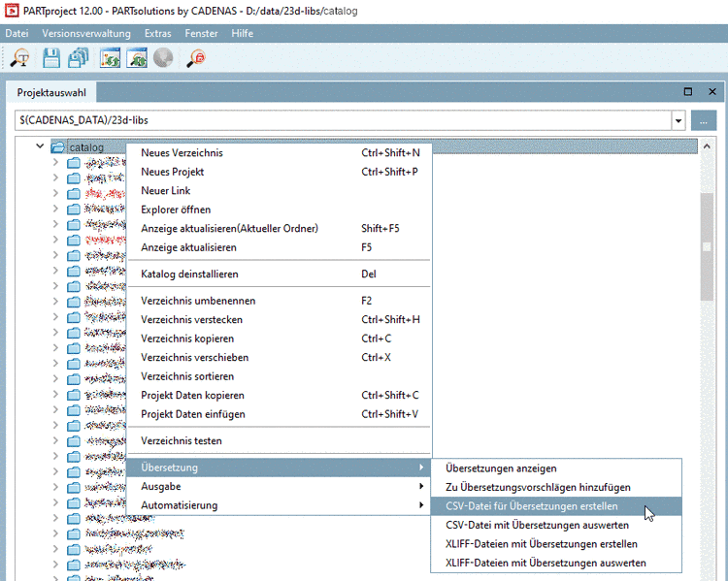The width and height of the screenshot is (728, 581).
Task: Open the Versionsverwaltung menu
Action: click(86, 33)
